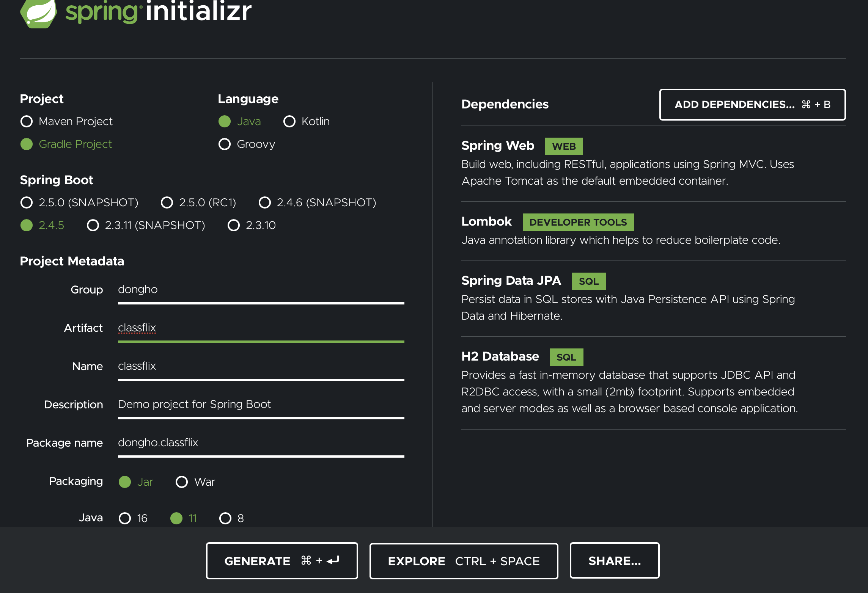Click the Description input field

(260, 405)
